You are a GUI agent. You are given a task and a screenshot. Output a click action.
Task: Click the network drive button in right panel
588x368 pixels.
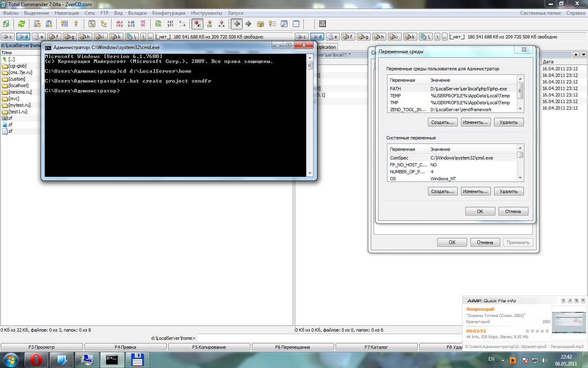tap(426, 37)
